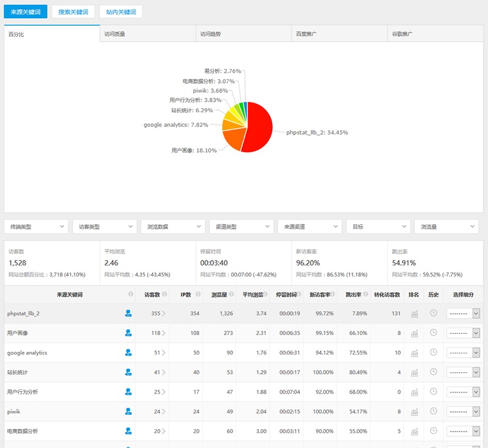The width and height of the screenshot is (488, 448).
Task: Select the 百分比 chart tab
Action: pyautogui.click(x=52, y=34)
